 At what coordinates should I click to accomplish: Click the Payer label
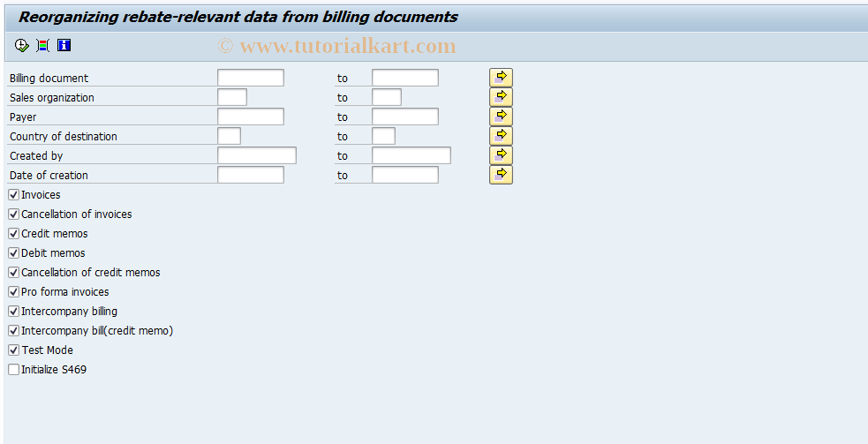23,117
